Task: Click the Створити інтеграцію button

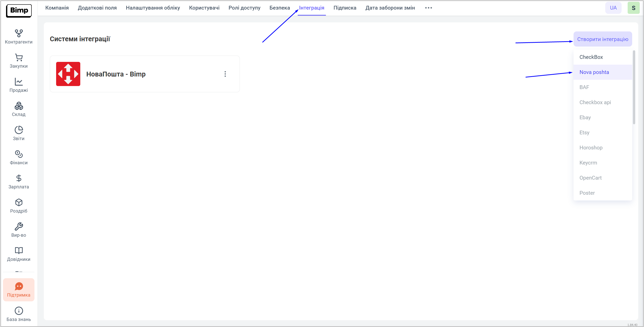Action: [x=602, y=39]
